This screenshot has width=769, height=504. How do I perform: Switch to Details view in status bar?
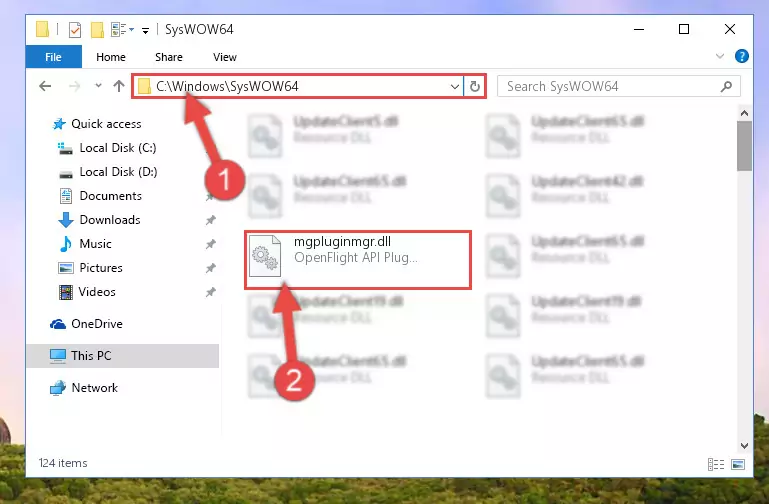pos(716,464)
